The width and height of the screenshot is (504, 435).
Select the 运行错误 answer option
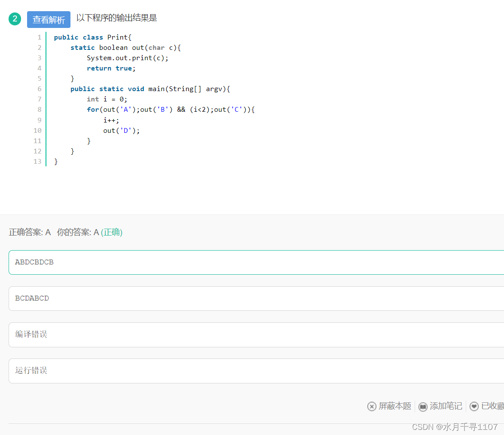click(x=256, y=371)
